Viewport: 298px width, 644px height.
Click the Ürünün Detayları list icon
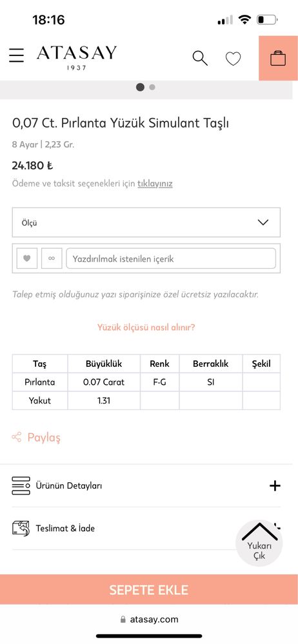(x=21, y=485)
